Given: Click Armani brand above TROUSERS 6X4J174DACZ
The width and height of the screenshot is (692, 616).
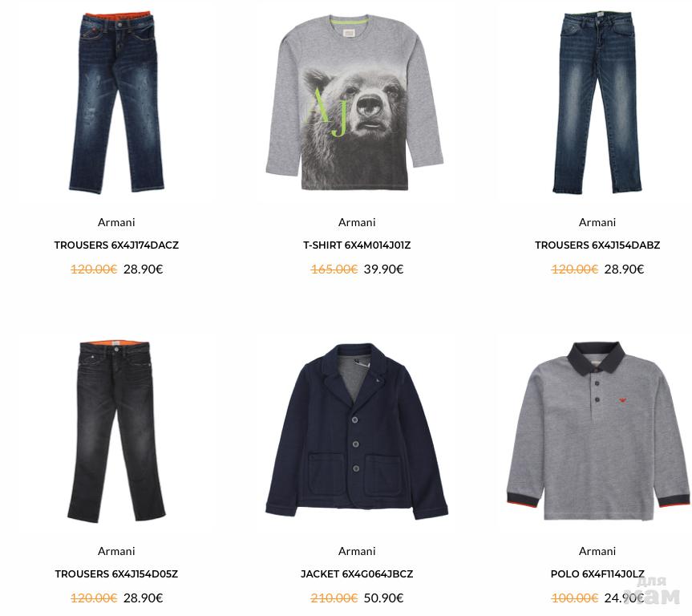Looking at the screenshot, I should (x=116, y=222).
